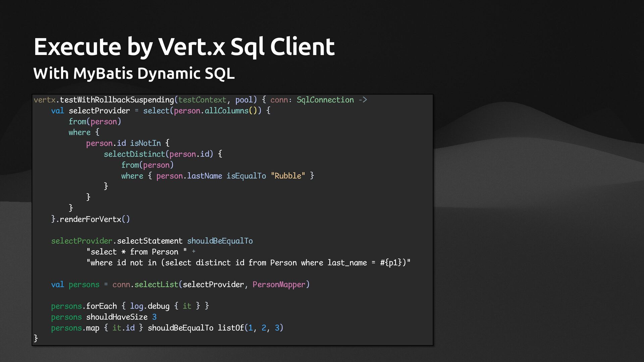Image resolution: width=644 pixels, height=362 pixels.
Task: Click the slide title 'Execute by Vert.x Sql Client'
Action: [x=184, y=47]
